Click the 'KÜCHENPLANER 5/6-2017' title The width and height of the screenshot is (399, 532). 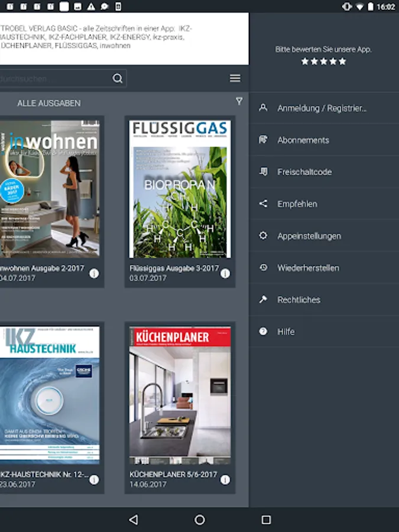click(x=173, y=474)
